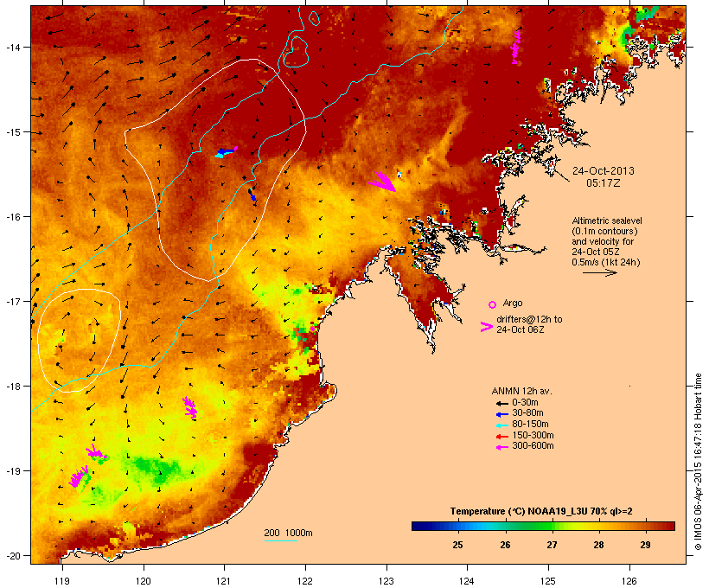Viewport: 709px width, 588px height.
Task: Click the blue 30-80m legend arrow
Action: [x=502, y=414]
